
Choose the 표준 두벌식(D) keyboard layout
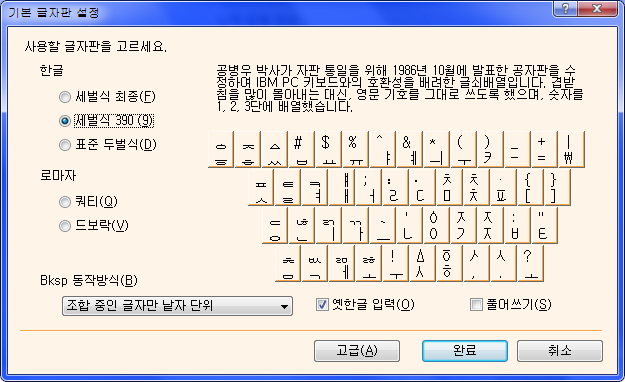(108, 145)
